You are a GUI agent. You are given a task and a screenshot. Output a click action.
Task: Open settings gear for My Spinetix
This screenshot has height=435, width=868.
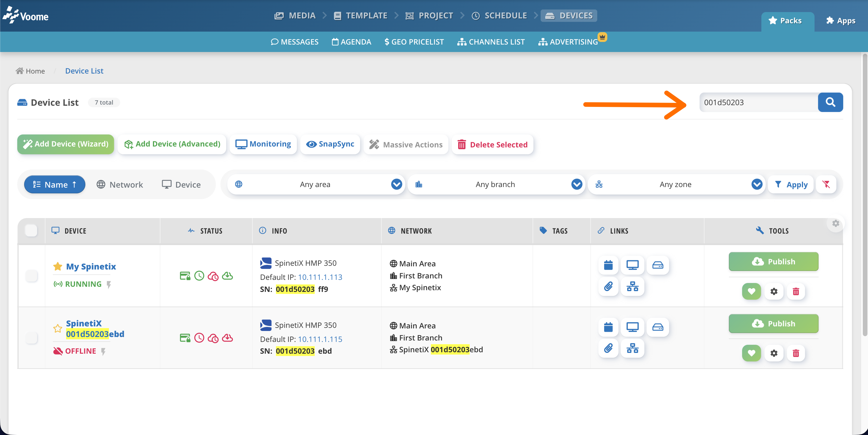point(774,291)
